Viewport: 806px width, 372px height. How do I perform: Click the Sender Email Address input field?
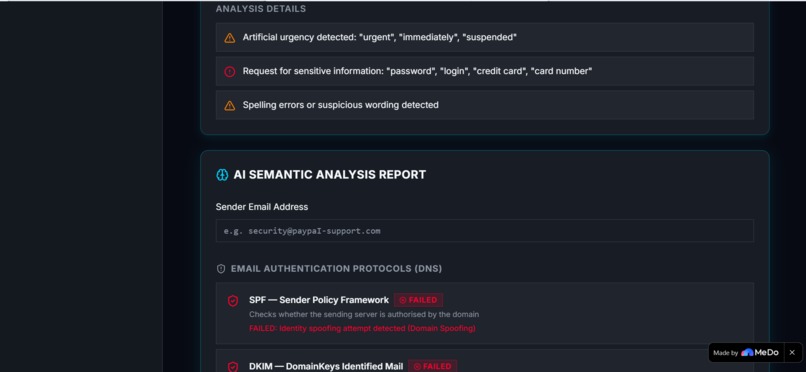[x=485, y=231]
